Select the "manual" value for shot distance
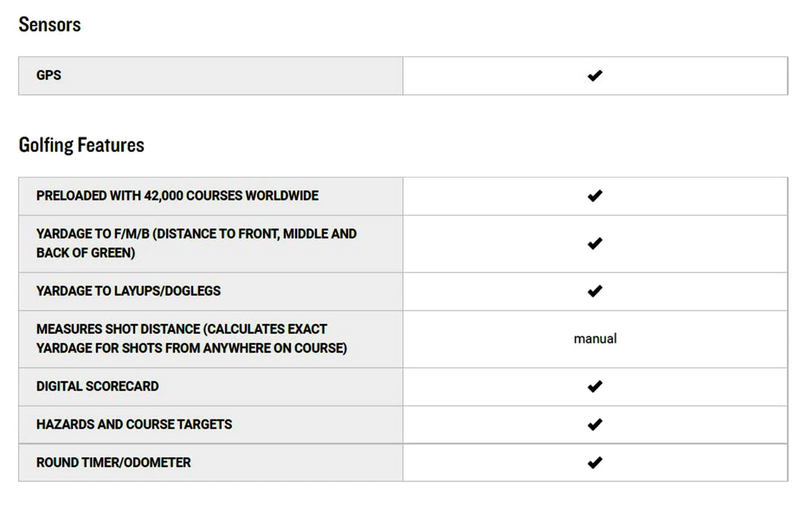This screenshot has width=812, height=506. [595, 339]
